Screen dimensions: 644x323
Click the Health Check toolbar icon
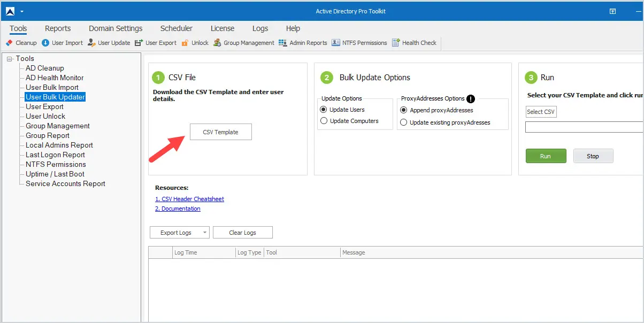coord(396,43)
